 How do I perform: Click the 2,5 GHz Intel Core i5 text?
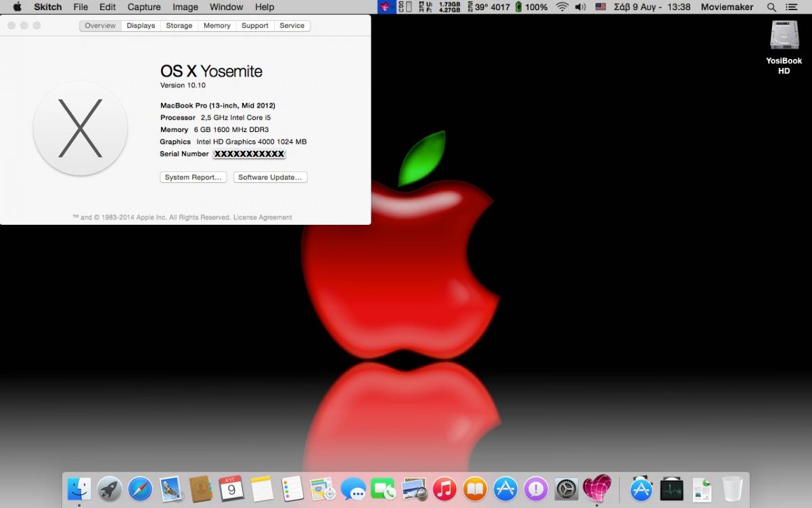(235, 118)
